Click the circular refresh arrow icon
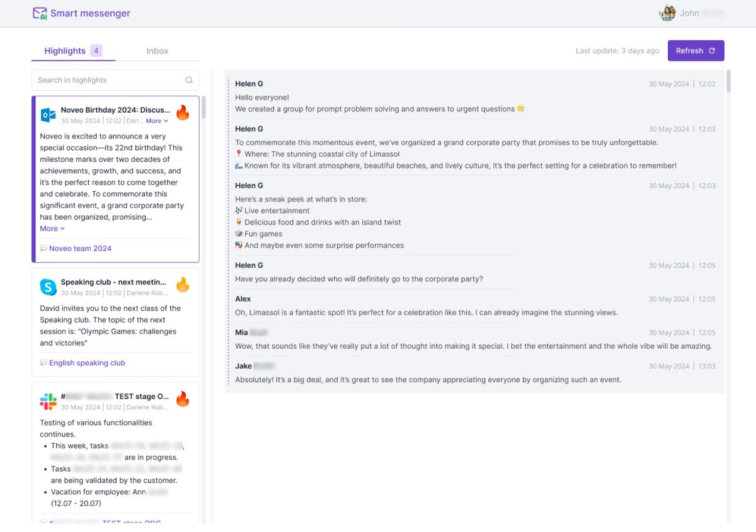This screenshot has width=756, height=532. (x=711, y=50)
